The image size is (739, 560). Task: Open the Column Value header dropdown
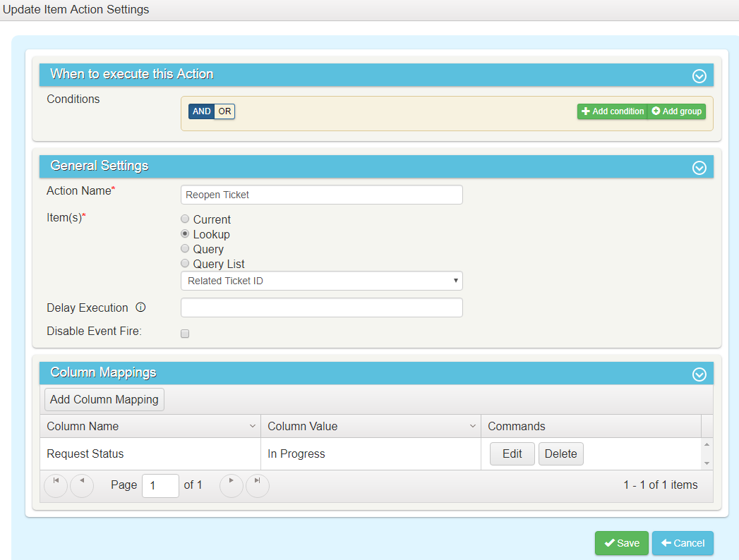point(473,426)
